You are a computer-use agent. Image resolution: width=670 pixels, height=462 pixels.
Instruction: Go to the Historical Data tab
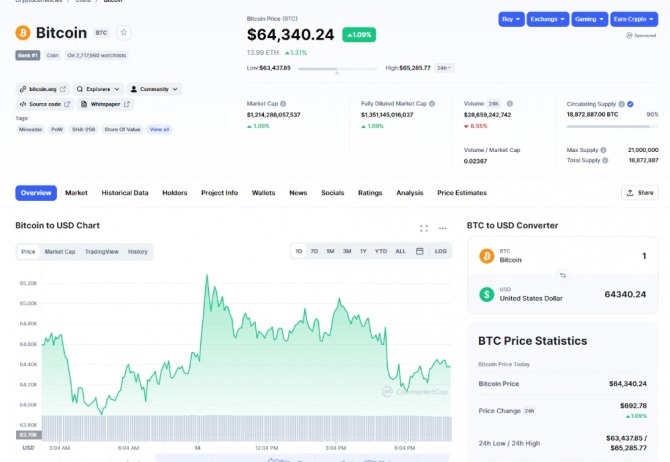point(125,193)
